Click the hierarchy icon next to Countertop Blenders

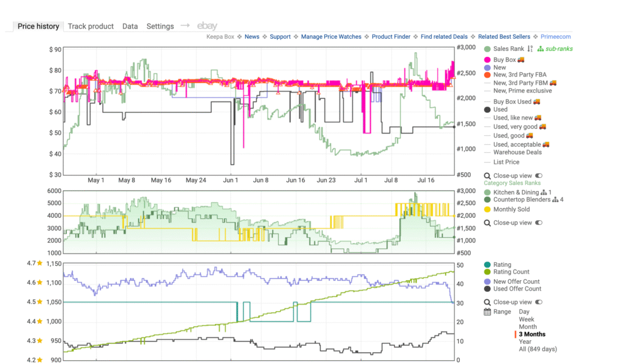[555, 200]
